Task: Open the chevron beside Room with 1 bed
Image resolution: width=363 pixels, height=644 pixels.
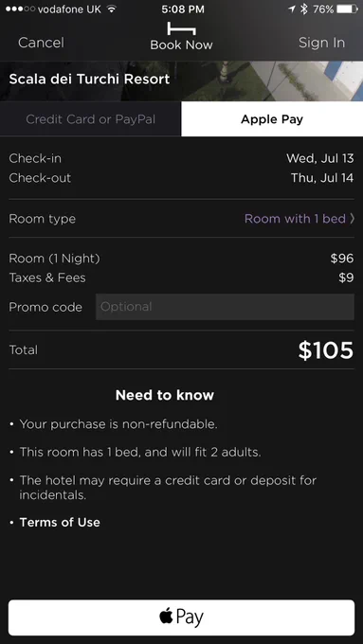Action: (x=352, y=219)
